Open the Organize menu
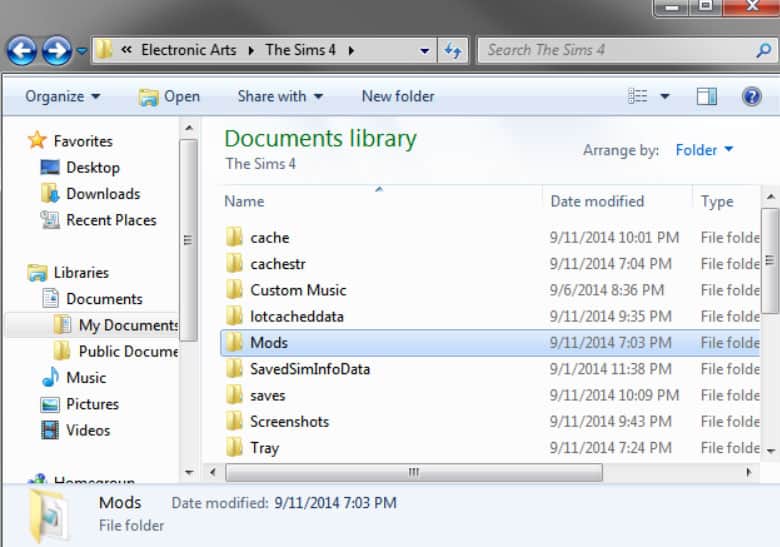This screenshot has width=780, height=547. pos(63,96)
